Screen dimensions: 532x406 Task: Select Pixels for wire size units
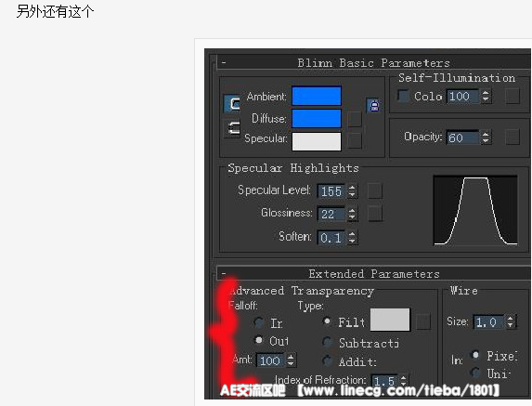click(x=475, y=355)
